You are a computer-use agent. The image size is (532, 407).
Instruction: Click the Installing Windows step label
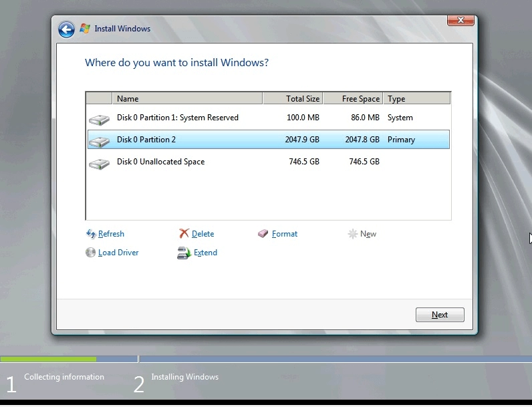pyautogui.click(x=185, y=377)
